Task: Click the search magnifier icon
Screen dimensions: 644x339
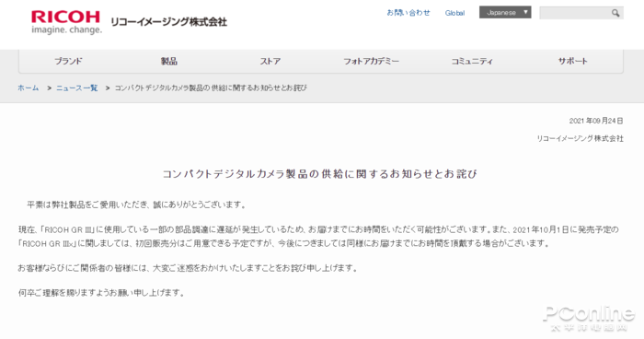Action: click(x=615, y=13)
